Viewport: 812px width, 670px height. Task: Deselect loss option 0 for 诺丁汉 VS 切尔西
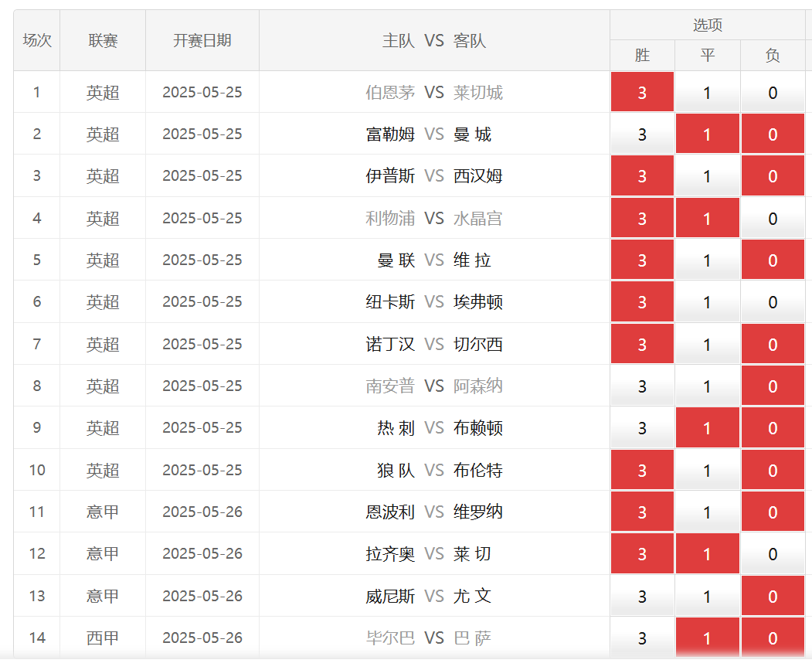tap(773, 344)
